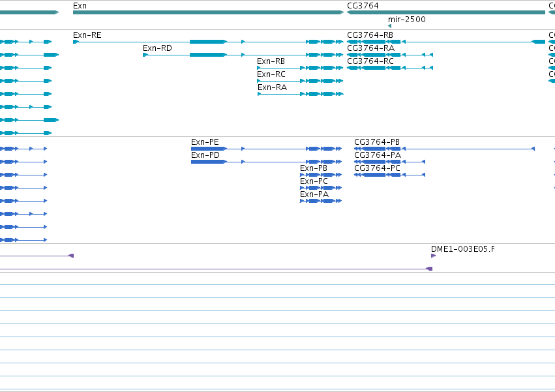This screenshot has height=392, width=555.
Task: Select transcript Exn-RE
Action: click(x=208, y=42)
